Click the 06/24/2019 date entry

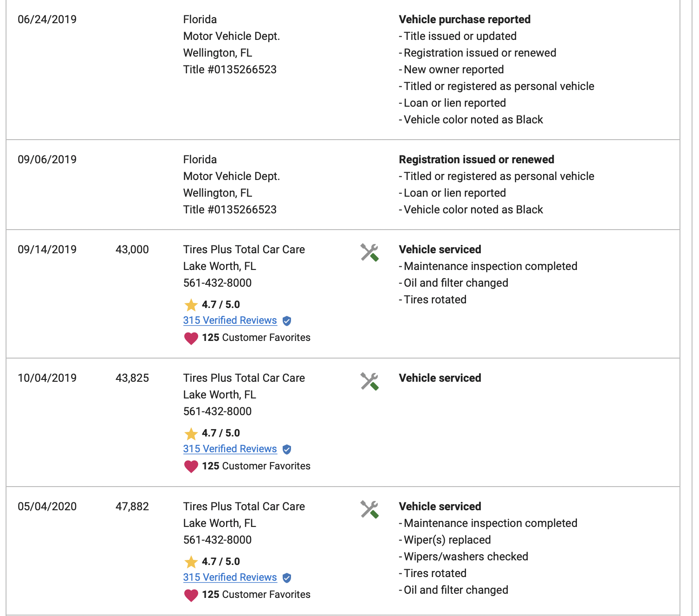(47, 19)
